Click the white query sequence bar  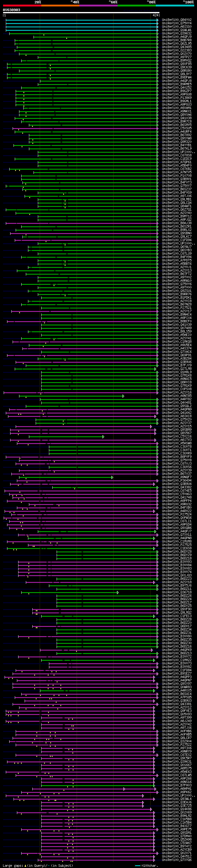click(x=81, y=13)
